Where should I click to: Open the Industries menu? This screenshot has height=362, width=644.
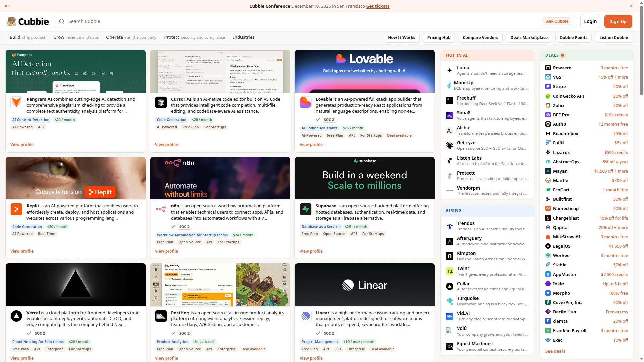coord(244,37)
